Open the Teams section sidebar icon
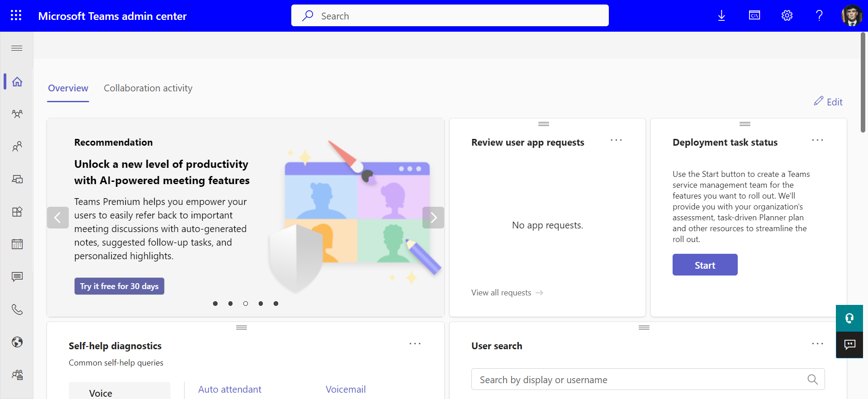Image resolution: width=868 pixels, height=399 pixels. click(x=17, y=114)
